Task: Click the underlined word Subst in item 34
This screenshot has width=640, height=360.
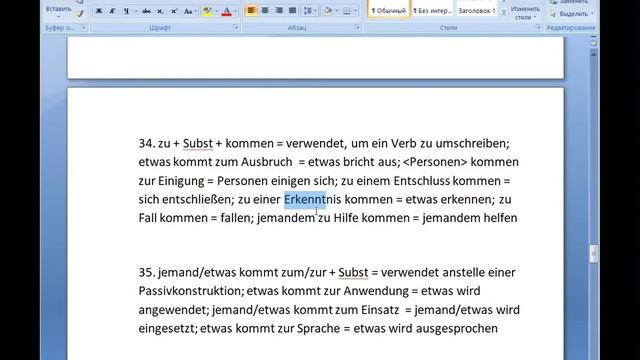Action: point(198,144)
